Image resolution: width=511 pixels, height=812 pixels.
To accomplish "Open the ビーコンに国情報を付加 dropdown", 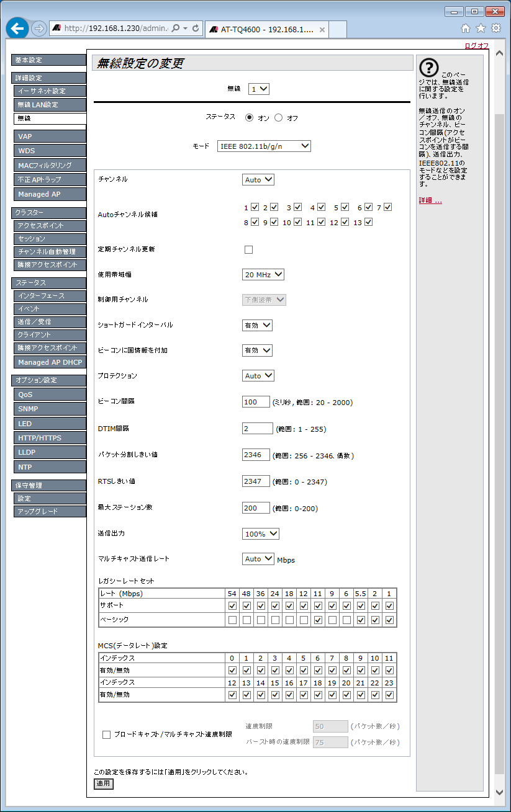I will tap(257, 350).
